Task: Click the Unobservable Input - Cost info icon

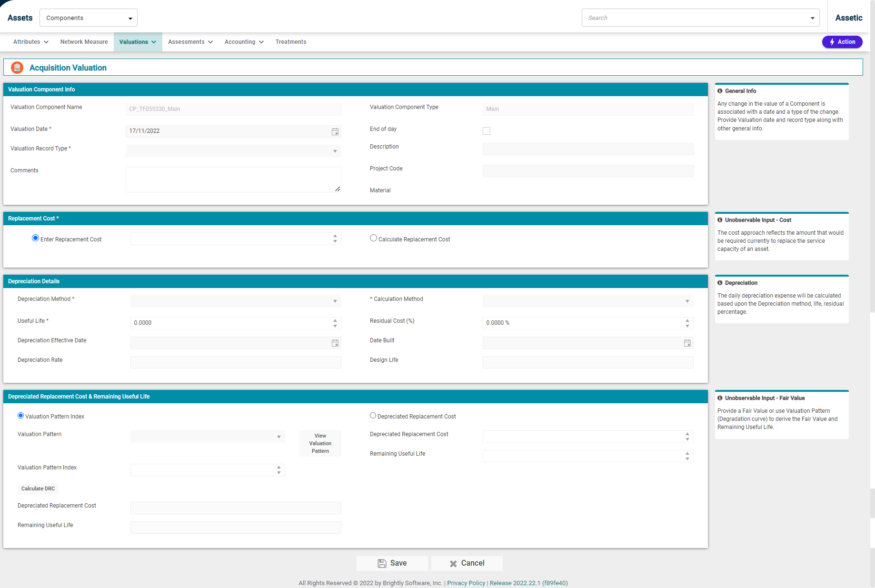Action: (x=720, y=220)
